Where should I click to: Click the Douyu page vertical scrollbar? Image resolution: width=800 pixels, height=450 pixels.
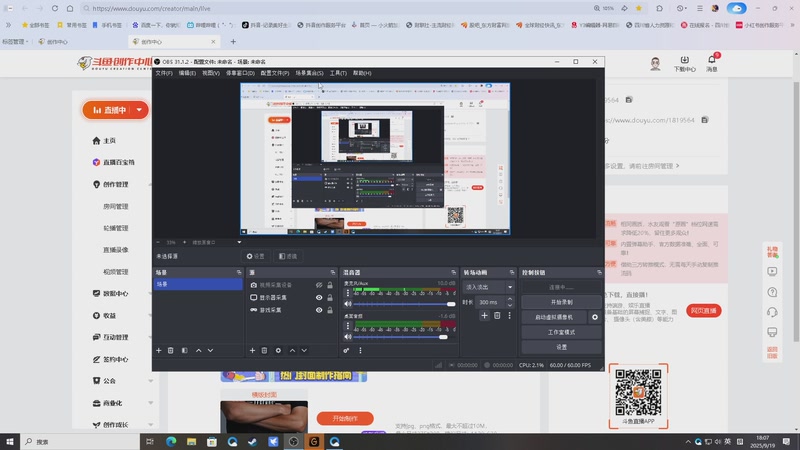tap(796, 212)
